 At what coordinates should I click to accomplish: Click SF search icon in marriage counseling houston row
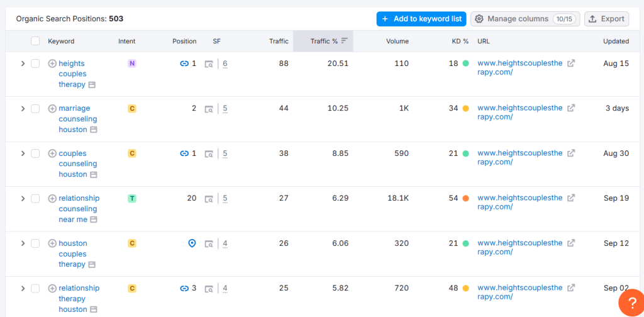(x=209, y=109)
